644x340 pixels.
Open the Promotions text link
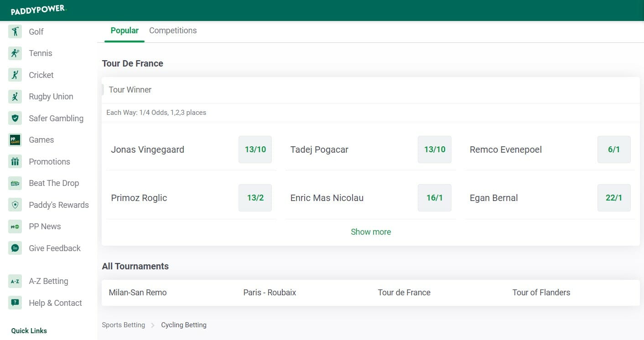[x=49, y=161]
